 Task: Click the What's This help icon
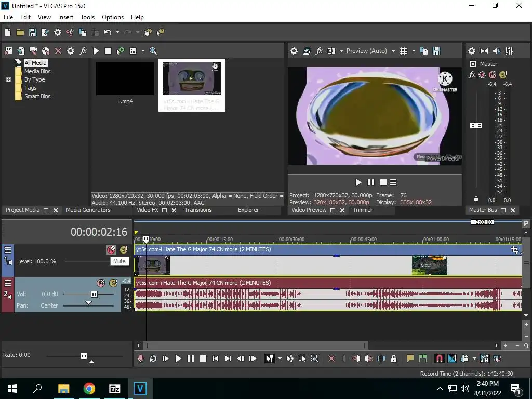pyautogui.click(x=160, y=32)
